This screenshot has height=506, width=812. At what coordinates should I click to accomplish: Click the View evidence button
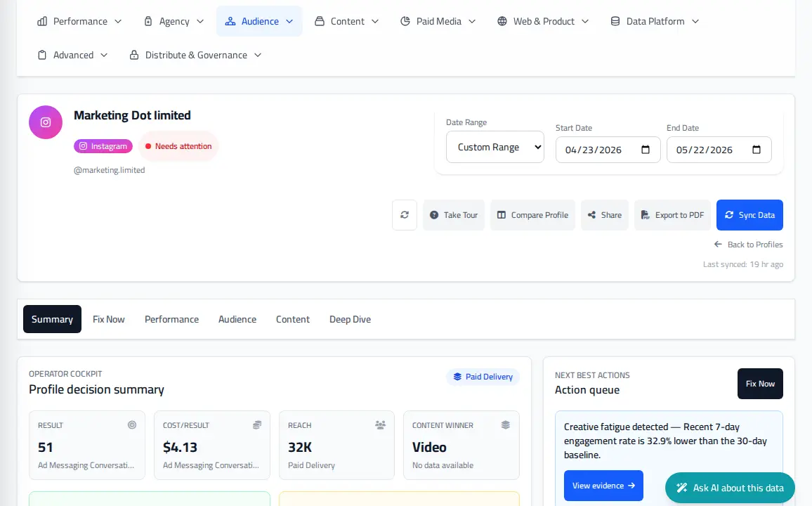click(x=603, y=486)
